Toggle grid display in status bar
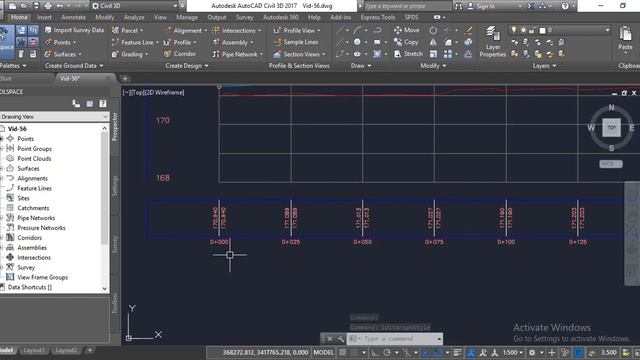The width and height of the screenshot is (640, 360). click(343, 352)
